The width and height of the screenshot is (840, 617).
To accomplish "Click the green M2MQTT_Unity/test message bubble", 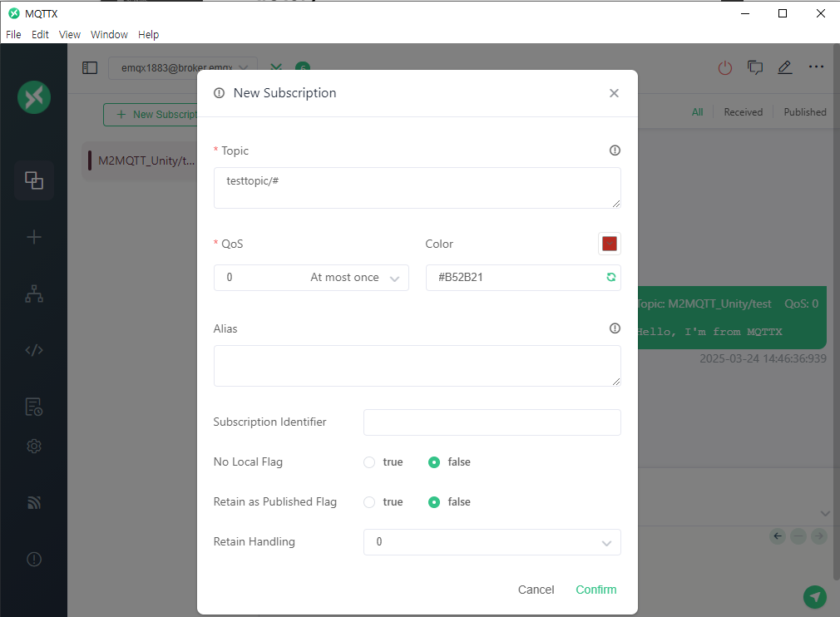I will click(732, 318).
